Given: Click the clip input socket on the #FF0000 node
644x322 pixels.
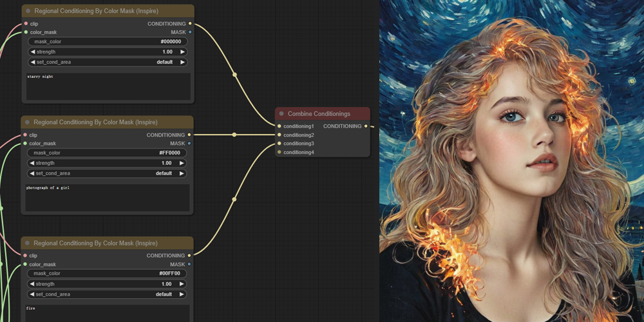Looking at the screenshot, I should pyautogui.click(x=25, y=135).
